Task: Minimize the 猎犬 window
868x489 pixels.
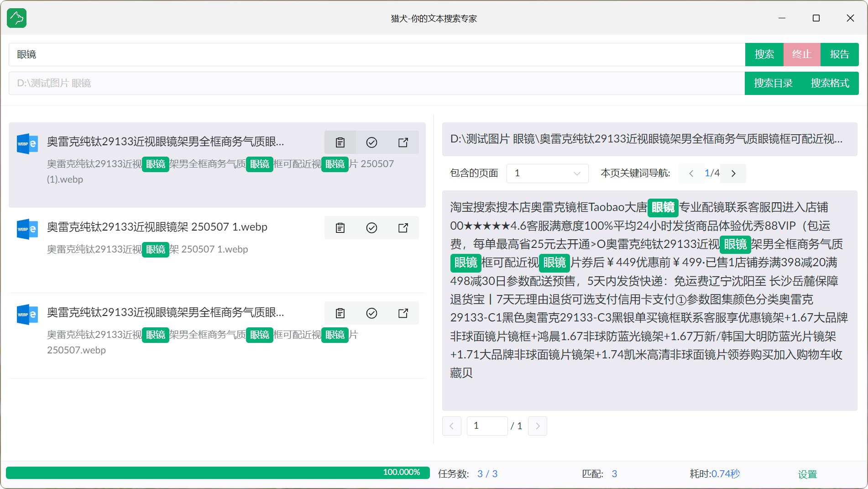Action: tap(782, 18)
